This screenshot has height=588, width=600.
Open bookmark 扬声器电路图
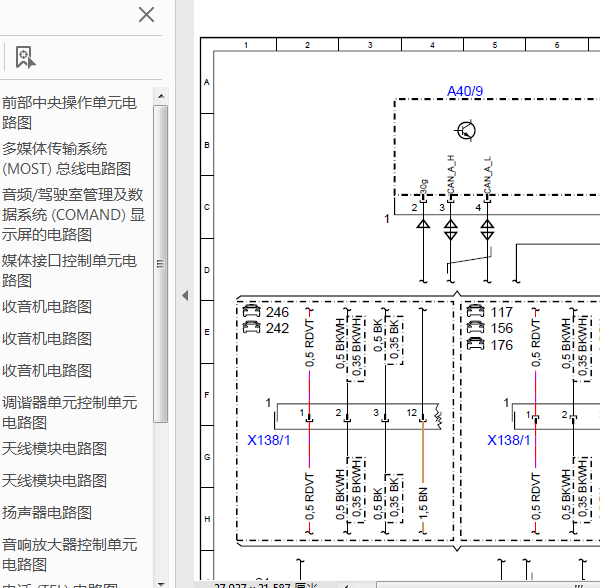pos(47,513)
